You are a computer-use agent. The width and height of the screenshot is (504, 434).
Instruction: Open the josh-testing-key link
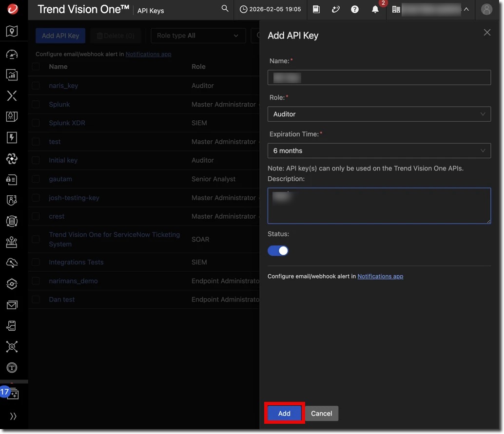(x=74, y=198)
